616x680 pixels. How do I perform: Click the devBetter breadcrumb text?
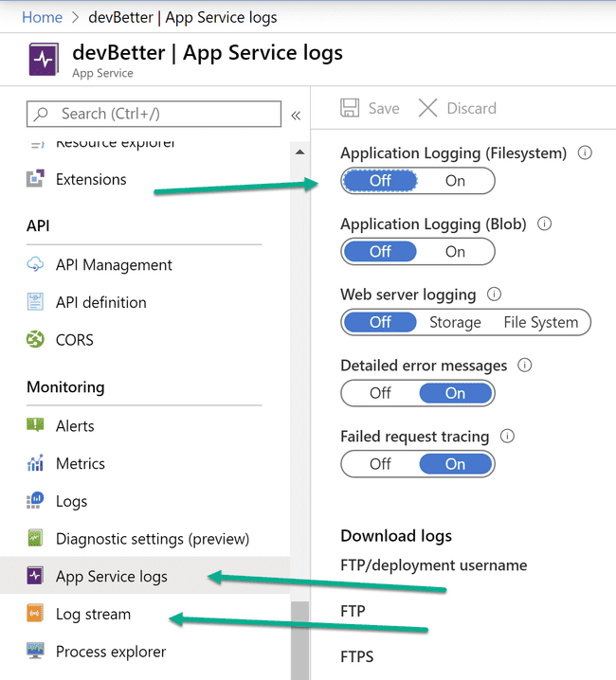183,17
